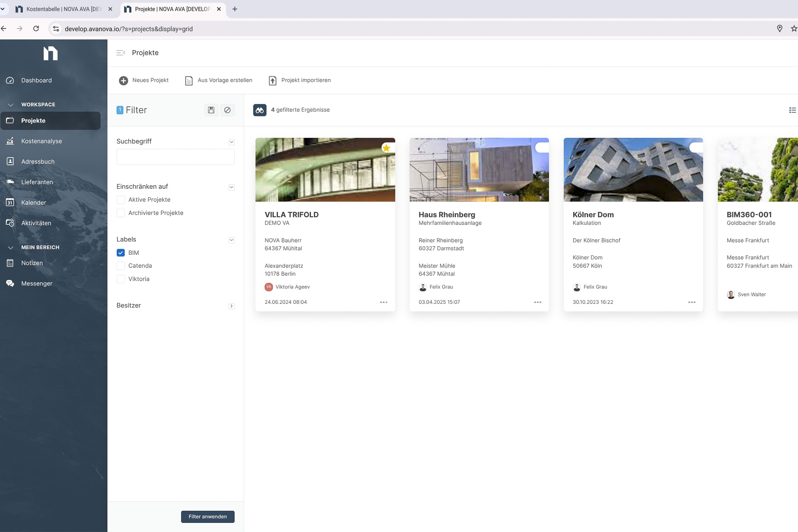Viewport: 798px width, 532px height.
Task: Open the Dashboard from the sidebar
Action: coord(36,80)
